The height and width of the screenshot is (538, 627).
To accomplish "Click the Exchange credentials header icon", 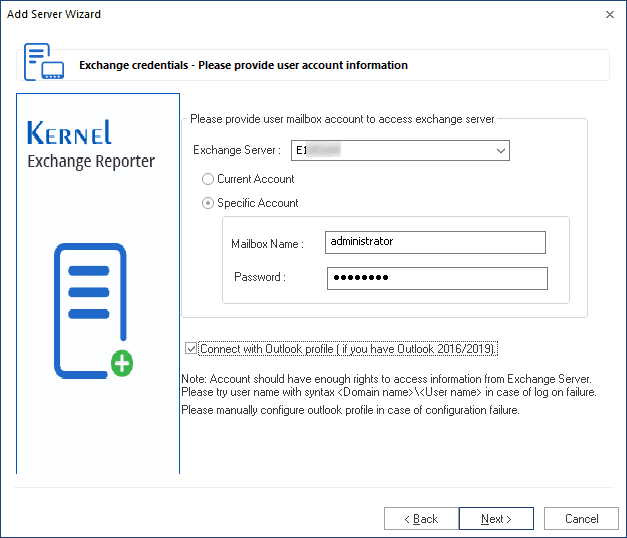I will (44, 63).
